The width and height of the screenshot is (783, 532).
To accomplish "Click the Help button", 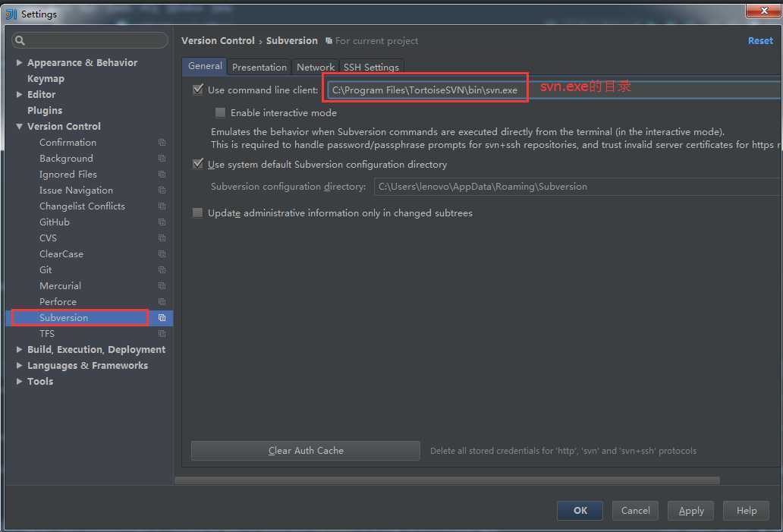I will (x=746, y=511).
